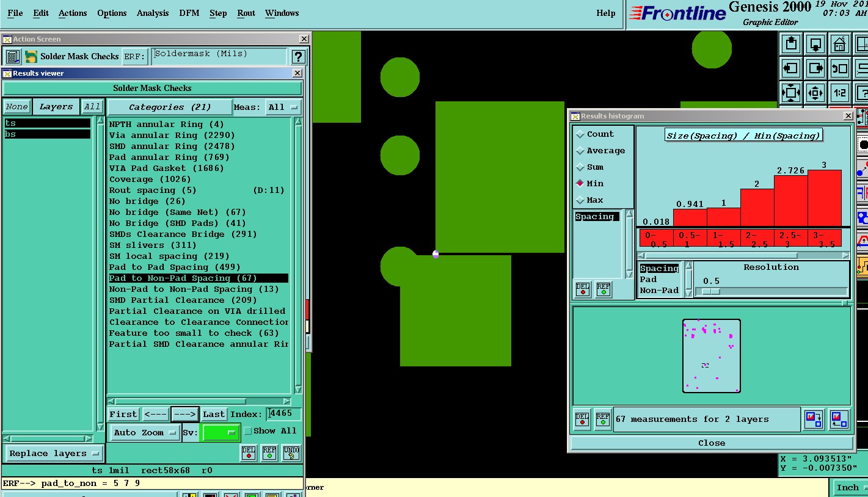Click the 0-0.5 red histogram range bar
868x497 pixels.
pyautogui.click(x=656, y=239)
